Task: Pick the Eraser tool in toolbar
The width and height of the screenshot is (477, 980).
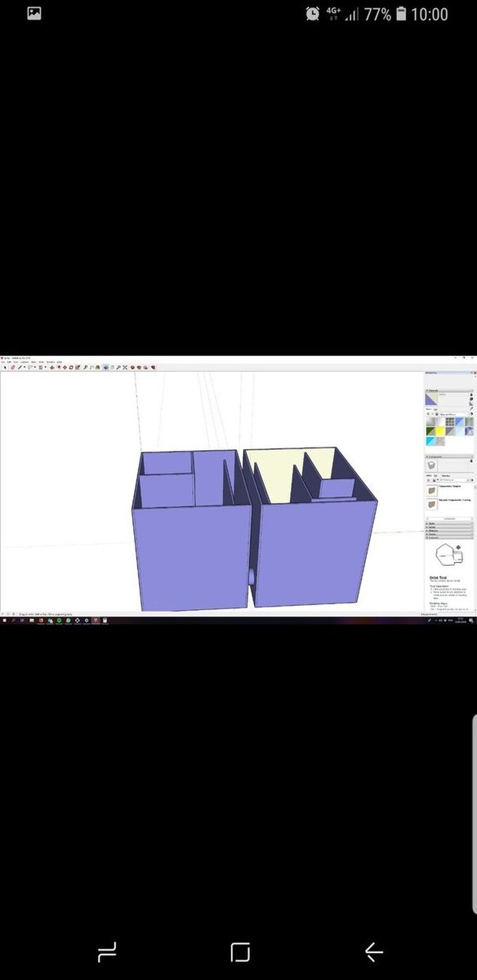Action: pos(12,367)
